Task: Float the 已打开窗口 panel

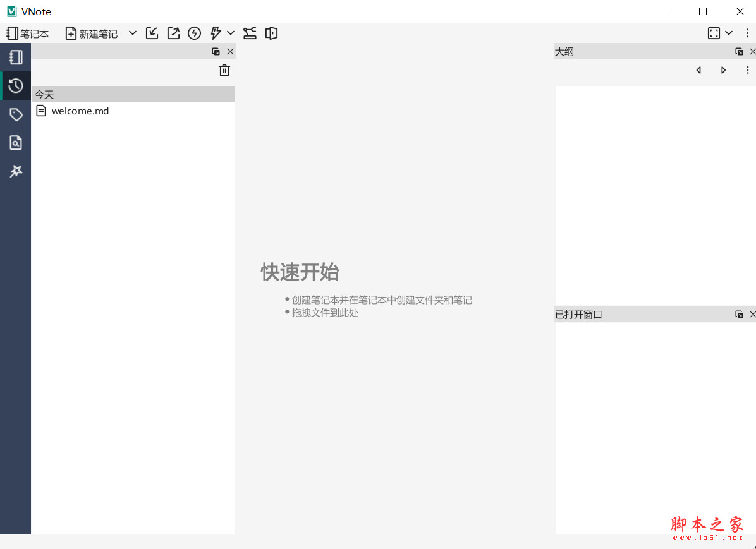Action: (x=739, y=314)
